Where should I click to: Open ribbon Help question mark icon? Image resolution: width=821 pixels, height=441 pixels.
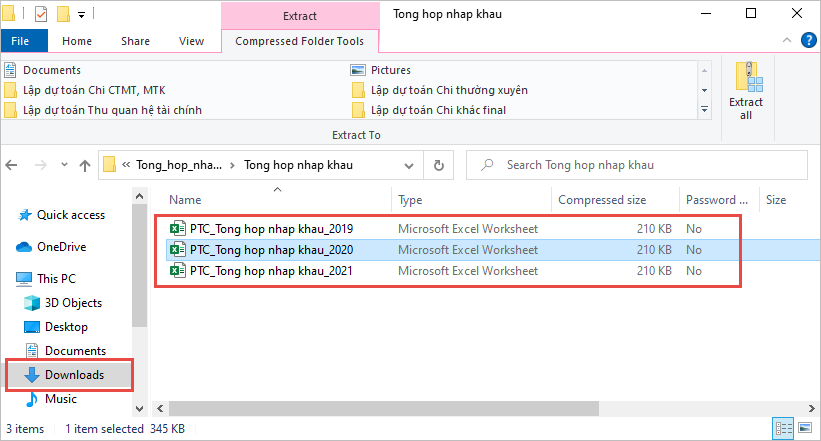click(x=805, y=41)
